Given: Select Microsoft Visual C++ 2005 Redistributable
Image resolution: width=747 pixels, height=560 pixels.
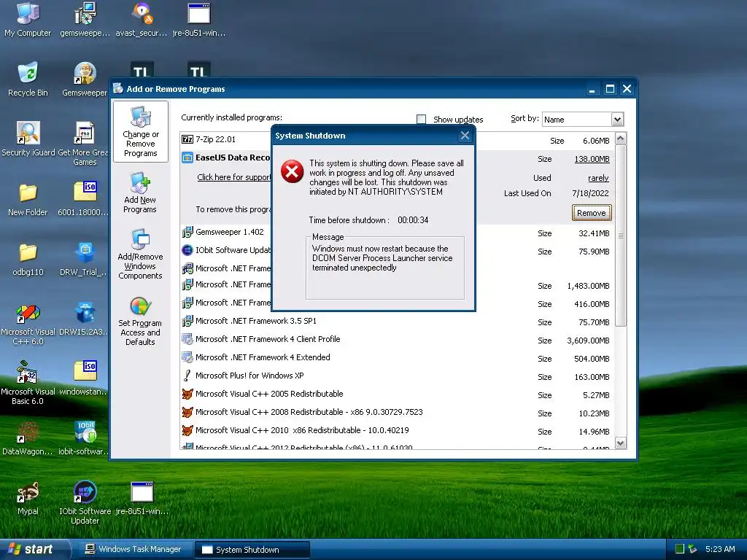Looking at the screenshot, I should tap(396, 394).
